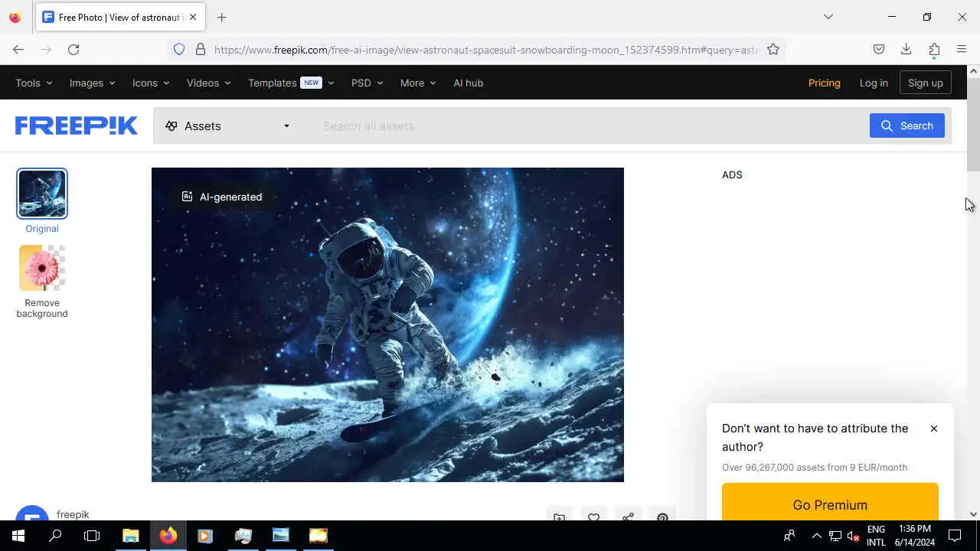Select the Original image thumbnail
980x551 pixels.
[x=42, y=194]
